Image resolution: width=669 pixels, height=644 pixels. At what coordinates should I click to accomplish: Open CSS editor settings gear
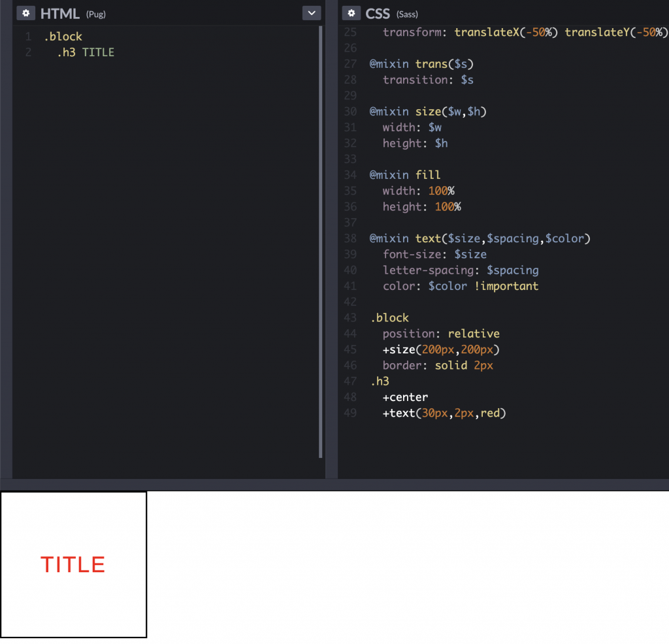pyautogui.click(x=351, y=13)
